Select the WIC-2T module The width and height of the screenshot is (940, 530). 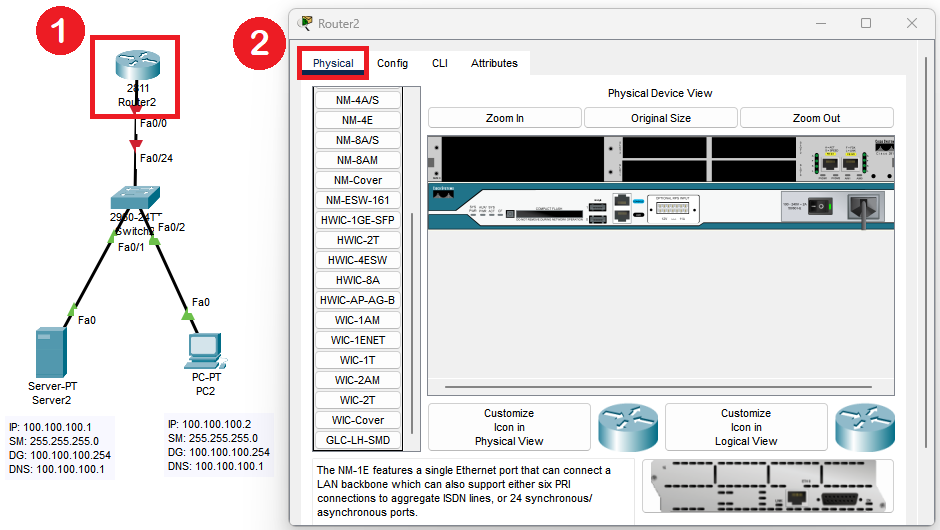coord(358,400)
